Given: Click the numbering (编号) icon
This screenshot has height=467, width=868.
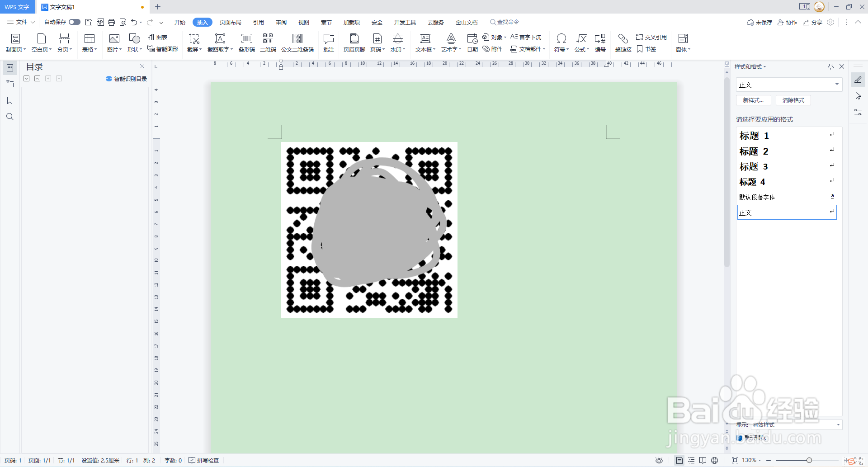Looking at the screenshot, I should pos(600,39).
